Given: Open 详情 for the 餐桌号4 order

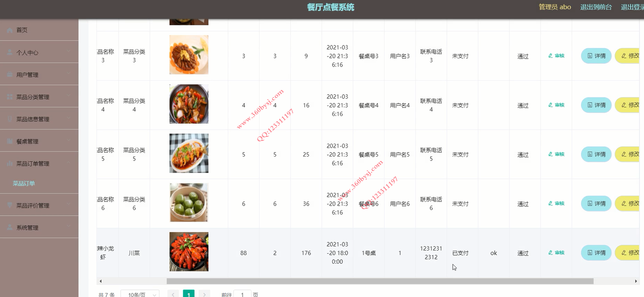Looking at the screenshot, I should pyautogui.click(x=596, y=105).
